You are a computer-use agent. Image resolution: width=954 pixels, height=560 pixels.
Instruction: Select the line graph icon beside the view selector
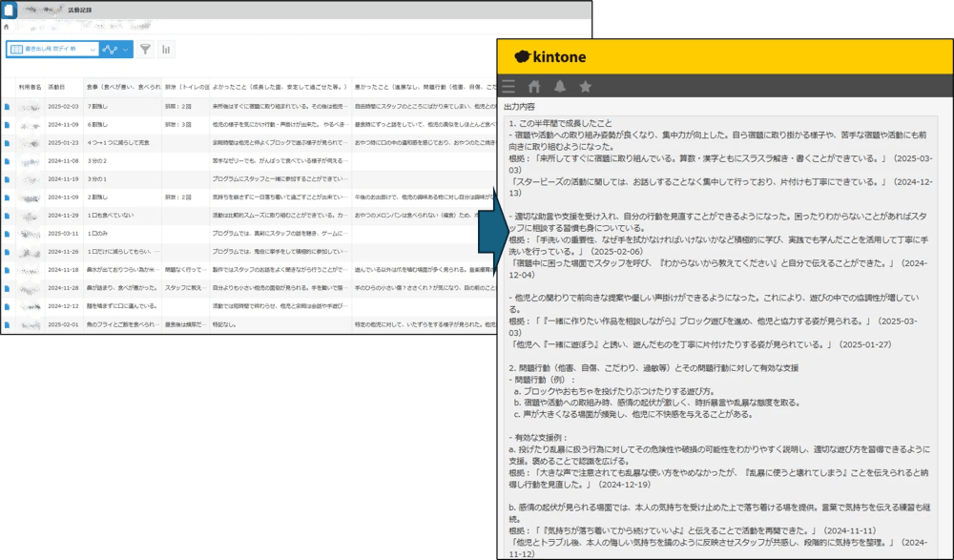pyautogui.click(x=110, y=49)
